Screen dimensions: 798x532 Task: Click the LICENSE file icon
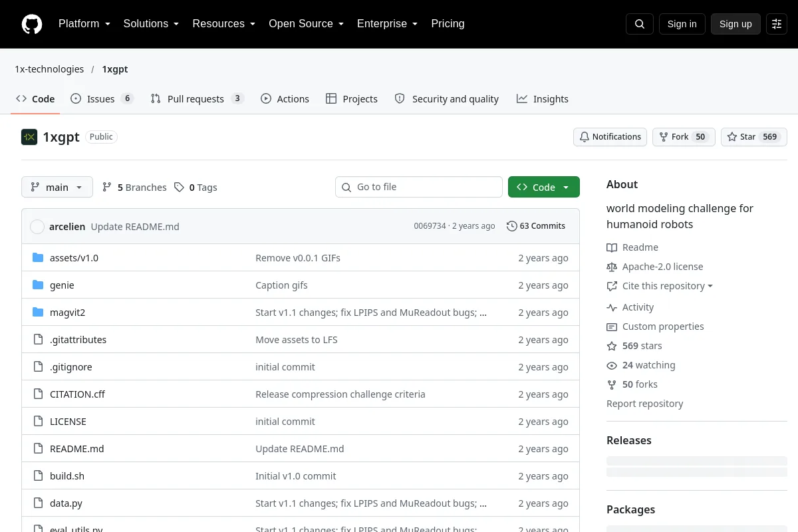pos(38,422)
